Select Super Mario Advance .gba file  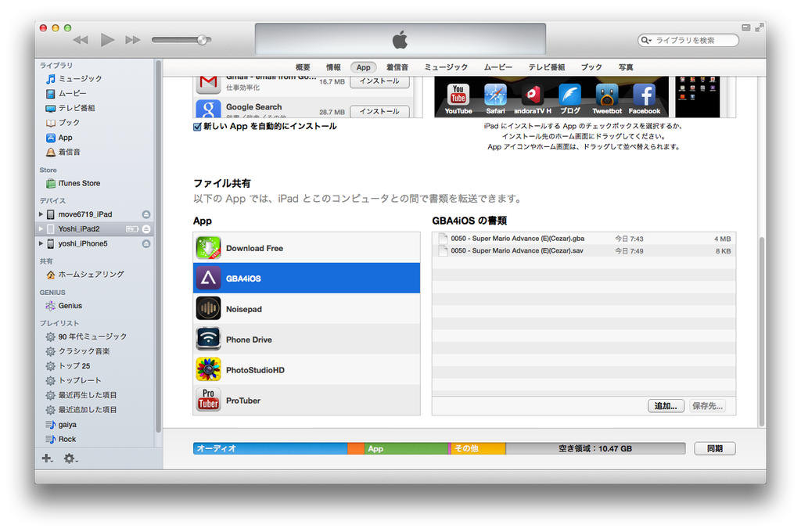click(584, 239)
